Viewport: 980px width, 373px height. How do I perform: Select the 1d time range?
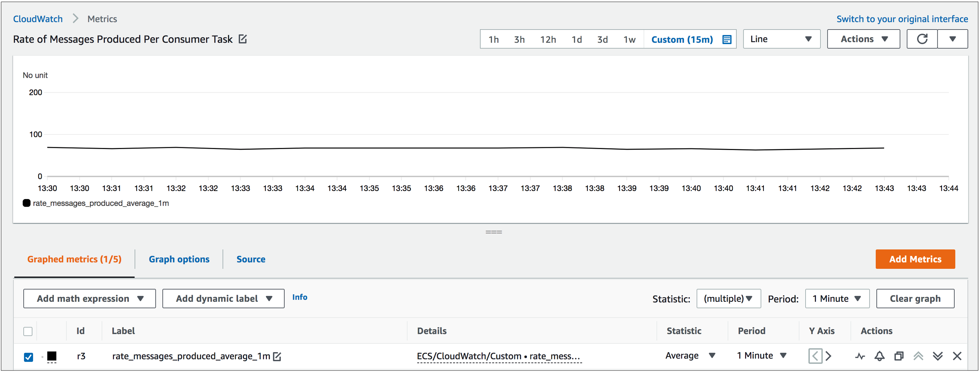577,40
